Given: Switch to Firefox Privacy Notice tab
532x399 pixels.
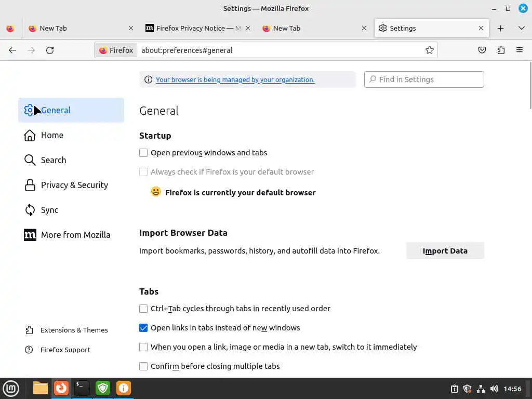Looking at the screenshot, I should pyautogui.click(x=197, y=28).
